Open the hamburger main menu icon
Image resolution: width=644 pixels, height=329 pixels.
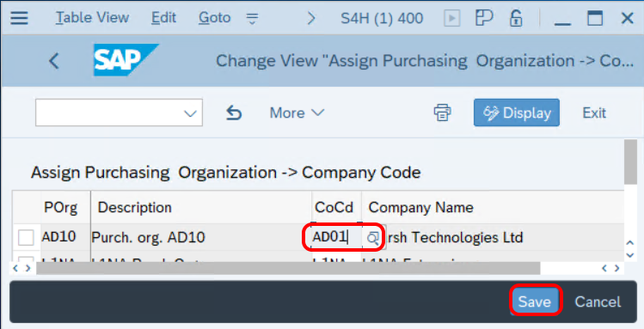[19, 18]
